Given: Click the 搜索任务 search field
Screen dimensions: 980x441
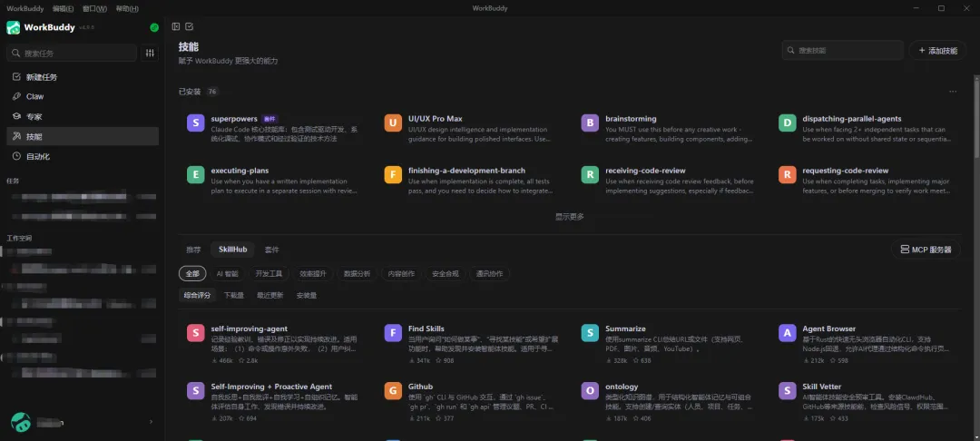Looking at the screenshot, I should tap(72, 54).
